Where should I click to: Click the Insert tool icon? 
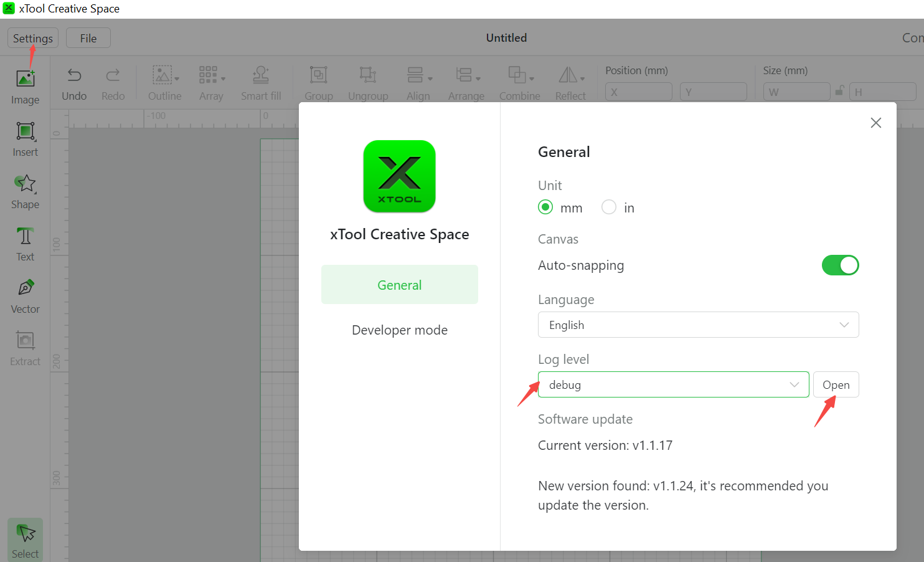pos(25,131)
